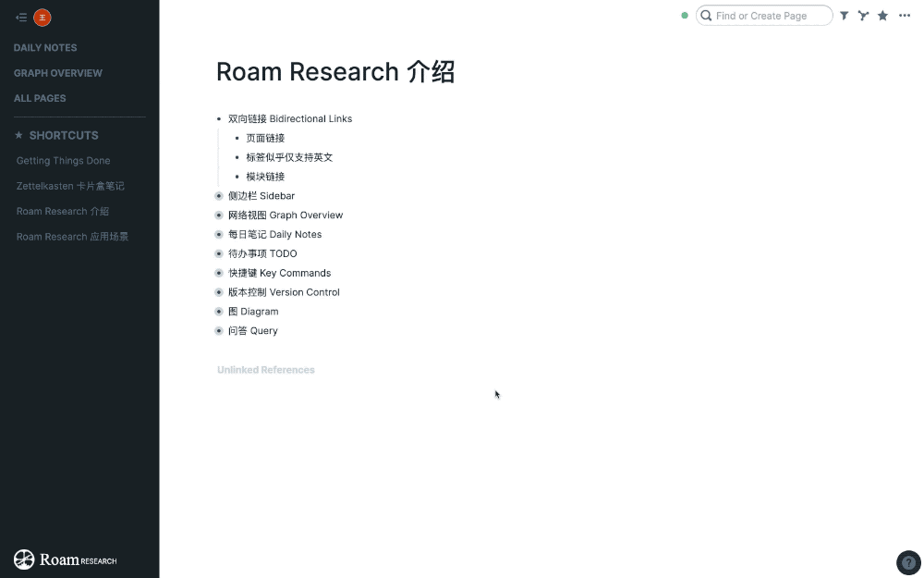Open the help question mark button
This screenshot has width=924, height=578.
[x=908, y=562]
